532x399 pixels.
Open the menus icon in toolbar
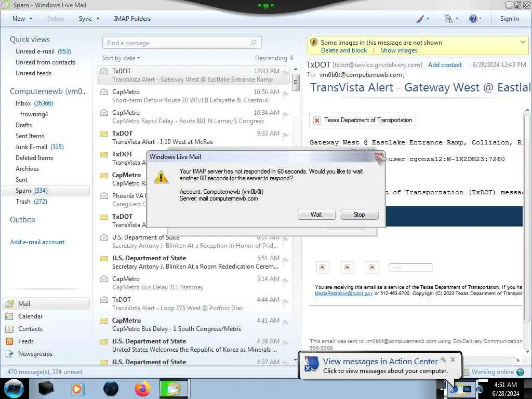point(448,19)
